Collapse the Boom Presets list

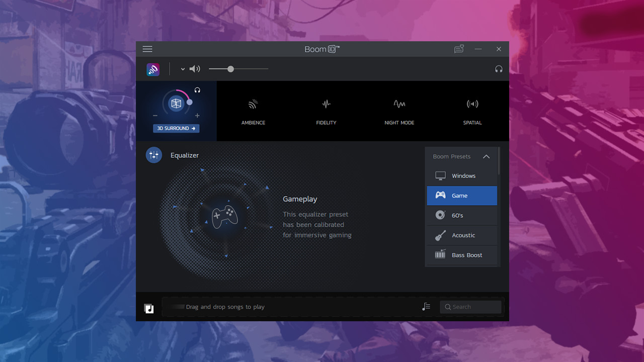point(486,156)
